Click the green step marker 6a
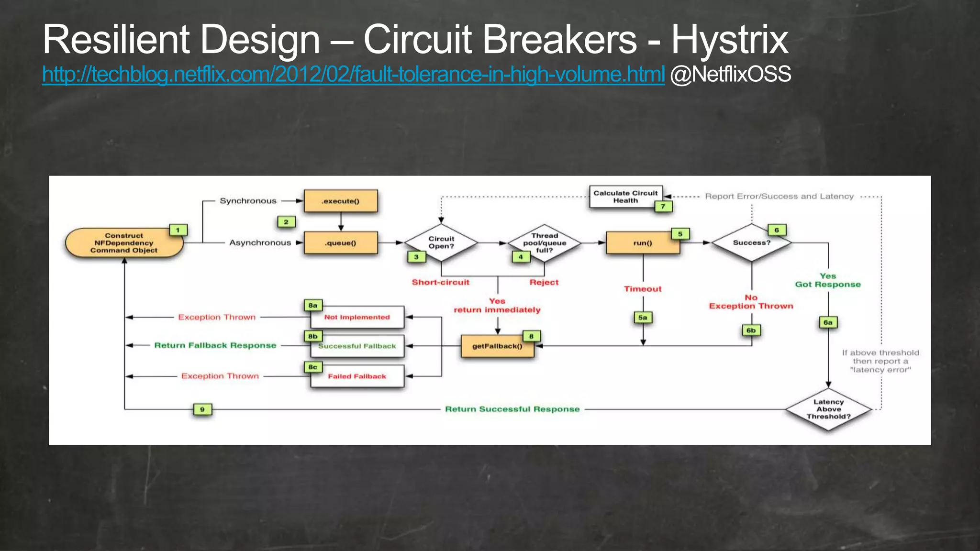980x551 pixels. [828, 322]
